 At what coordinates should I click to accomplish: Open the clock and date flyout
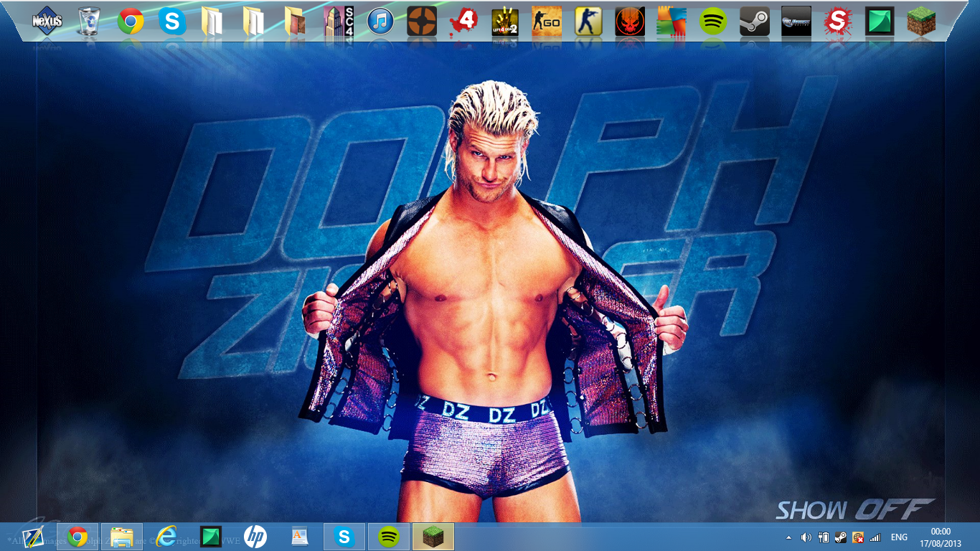(940, 537)
